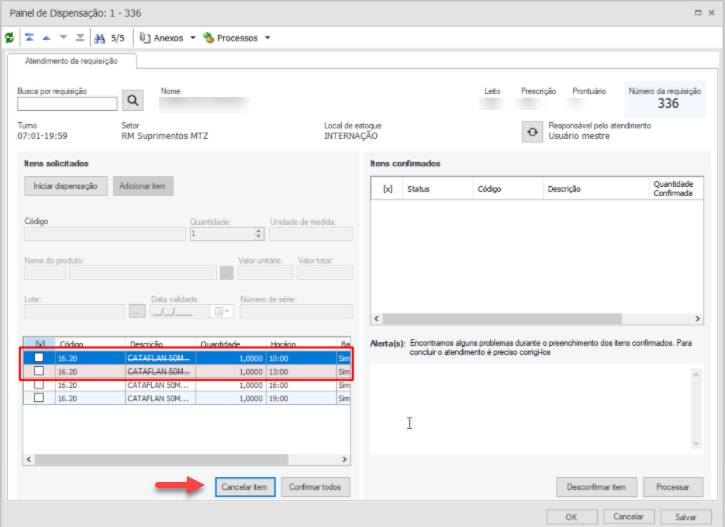Go to next record arrow icon
The width and height of the screenshot is (725, 527).
click(63, 37)
